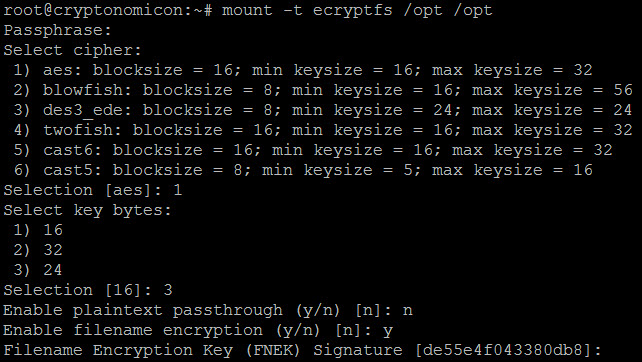Click the FNEK Signature prompt line
Viewport: 642px width, 362px height.
click(x=302, y=351)
